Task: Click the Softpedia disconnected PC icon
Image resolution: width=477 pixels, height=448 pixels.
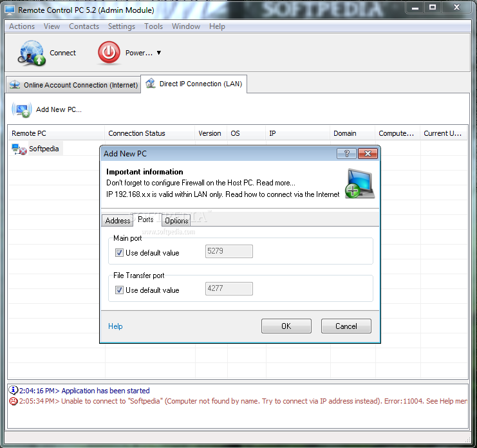Action: pos(19,149)
